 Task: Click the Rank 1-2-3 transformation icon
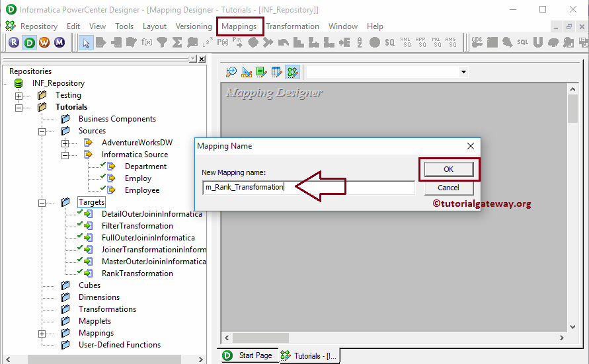(208, 42)
